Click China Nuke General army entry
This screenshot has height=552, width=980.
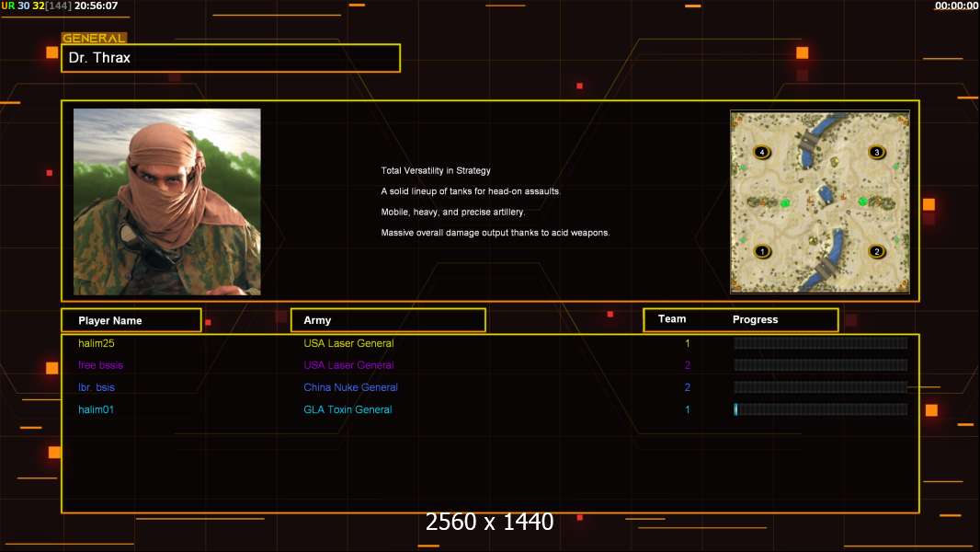[350, 387]
